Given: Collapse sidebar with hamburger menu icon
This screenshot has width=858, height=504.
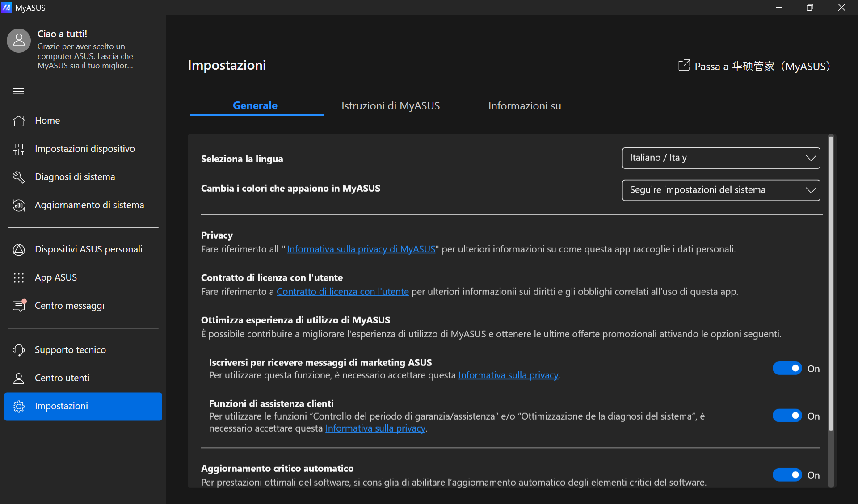Looking at the screenshot, I should pos(19,91).
